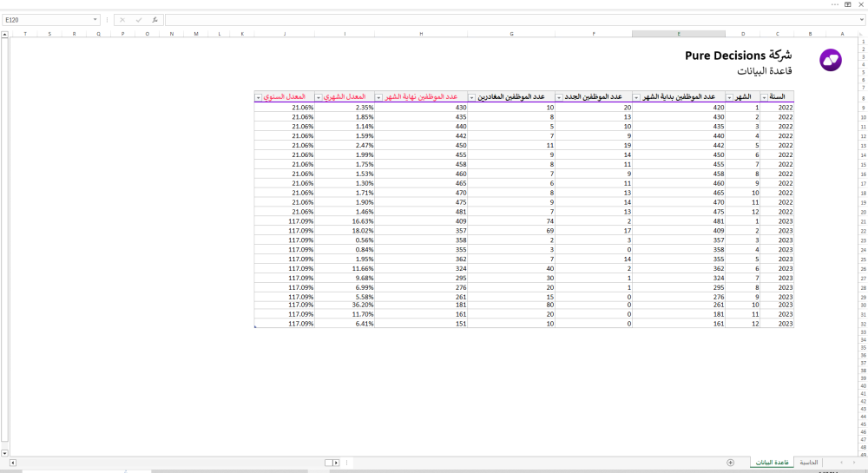Open the Name Box dropdown
The image size is (868, 473).
coord(95,19)
